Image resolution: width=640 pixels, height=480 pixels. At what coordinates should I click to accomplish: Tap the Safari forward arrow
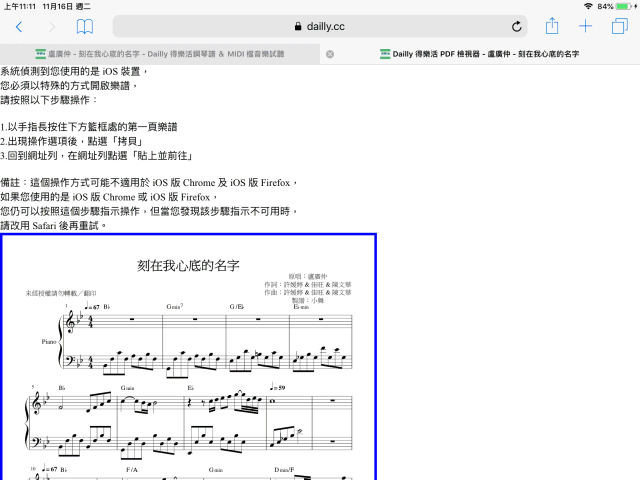(51, 27)
